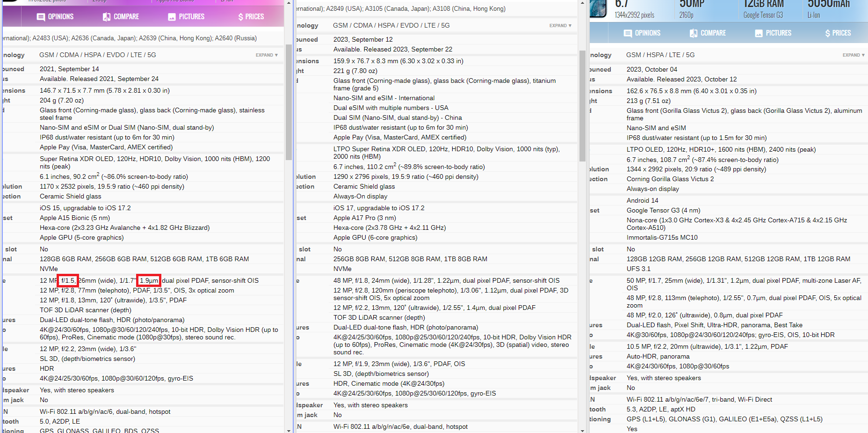
Task: Click 'IP68 dust/water resistant (up to 1.5m' line
Action: (697, 138)
